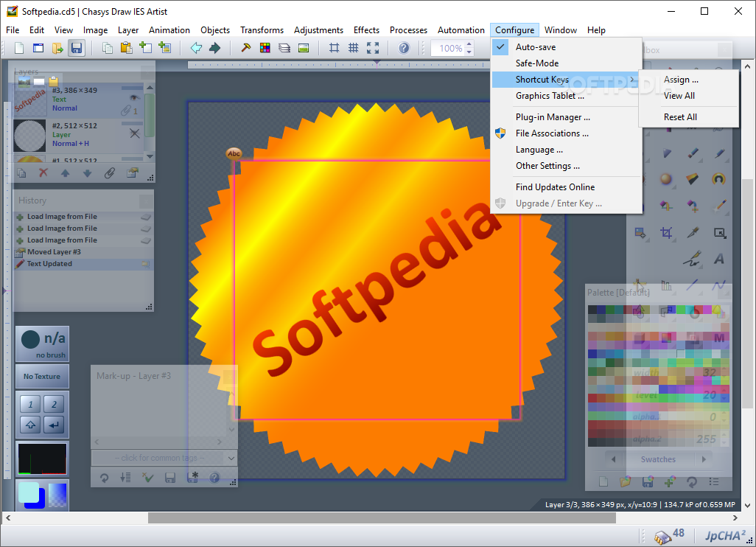
Task: Click the Paste clipboard toolbar icon
Action: point(126,48)
